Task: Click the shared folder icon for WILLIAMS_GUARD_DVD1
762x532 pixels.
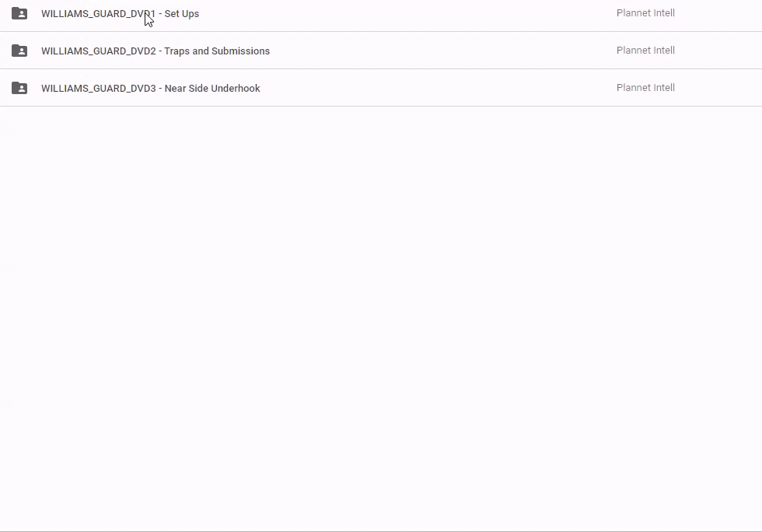Action: click(19, 13)
